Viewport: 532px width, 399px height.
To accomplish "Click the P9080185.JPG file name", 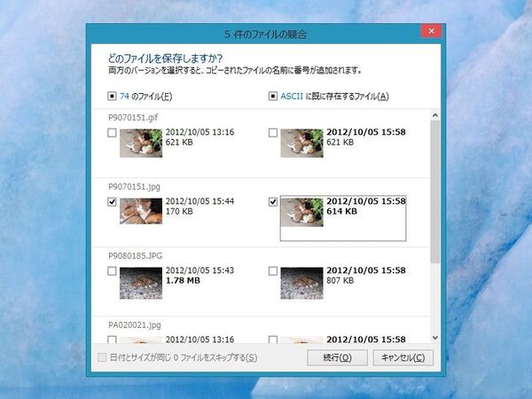I will pos(136,256).
